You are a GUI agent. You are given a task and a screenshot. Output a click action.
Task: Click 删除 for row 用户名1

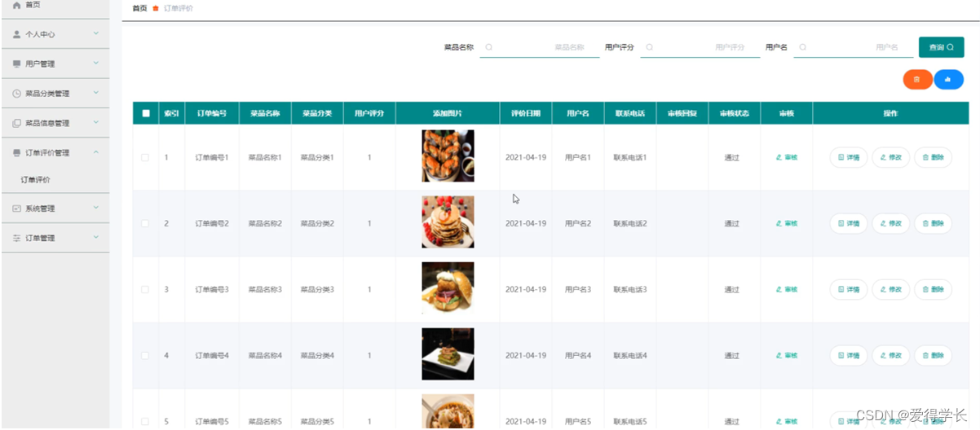tap(933, 157)
